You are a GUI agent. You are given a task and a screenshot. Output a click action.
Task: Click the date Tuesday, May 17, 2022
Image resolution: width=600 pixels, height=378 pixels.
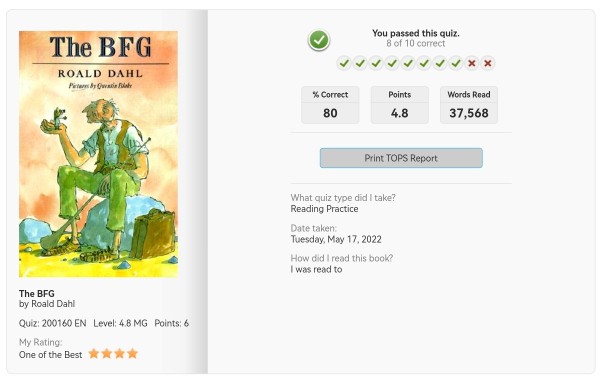point(336,240)
